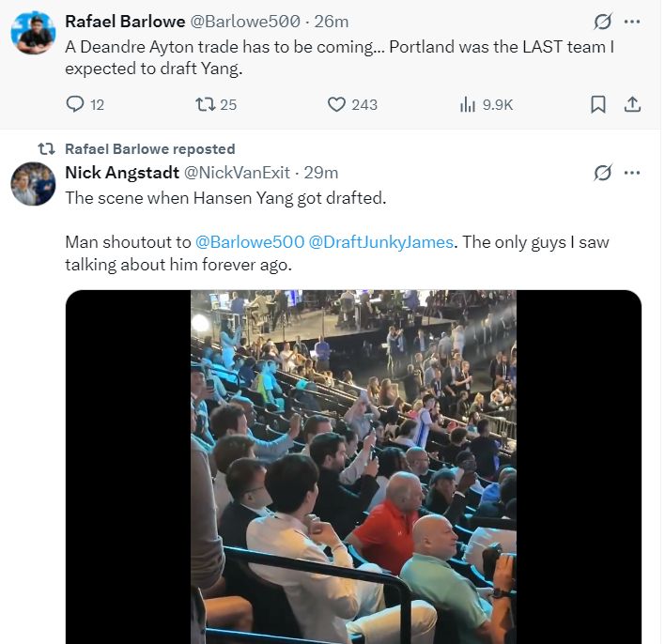Click Grok icon on Rafael Barlowe's tweet
The height and width of the screenshot is (644, 665).
603,21
